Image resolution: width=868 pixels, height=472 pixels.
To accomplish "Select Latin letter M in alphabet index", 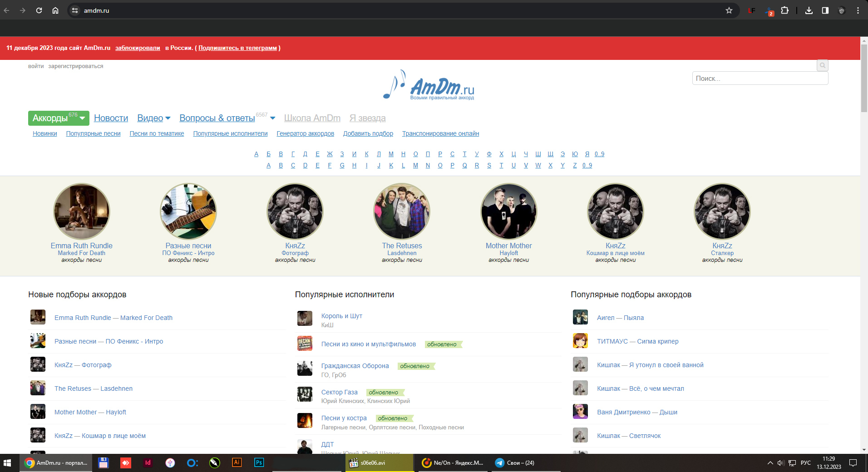I will [415, 165].
